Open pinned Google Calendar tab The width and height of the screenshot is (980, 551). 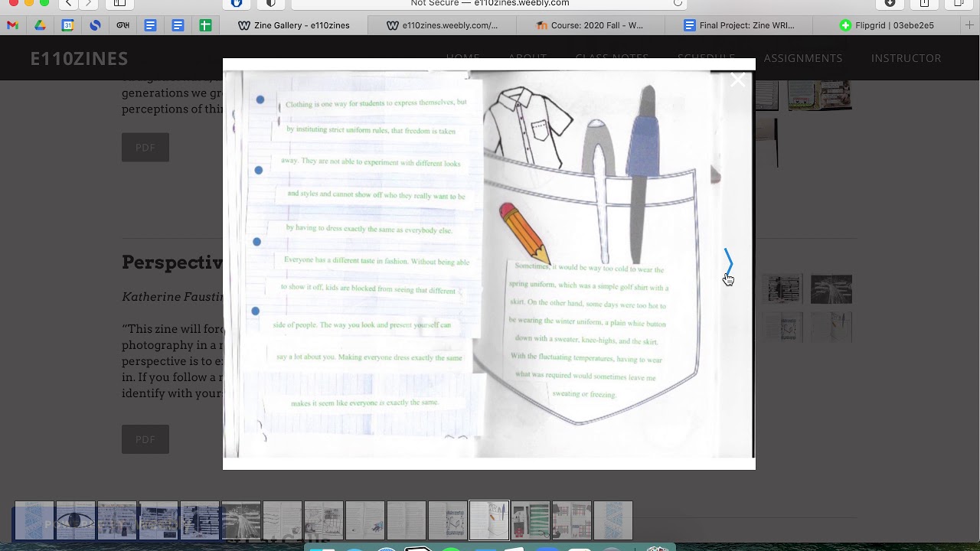coord(67,25)
